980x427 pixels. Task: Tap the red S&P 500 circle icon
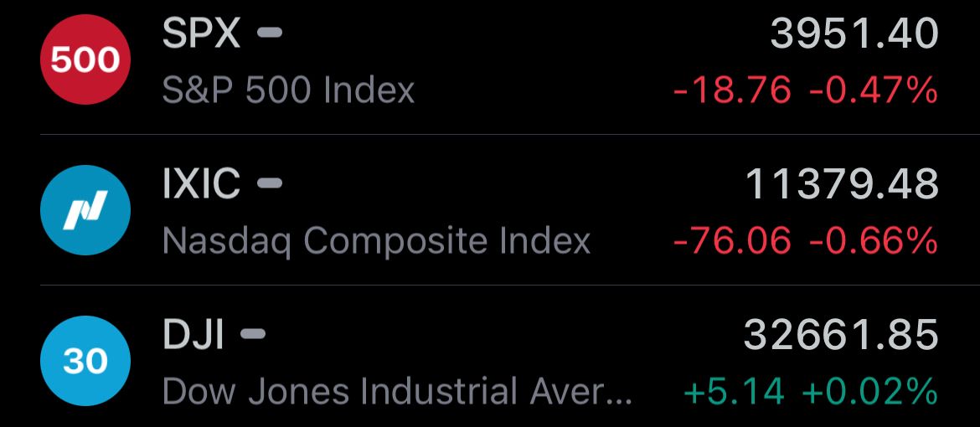click(85, 60)
